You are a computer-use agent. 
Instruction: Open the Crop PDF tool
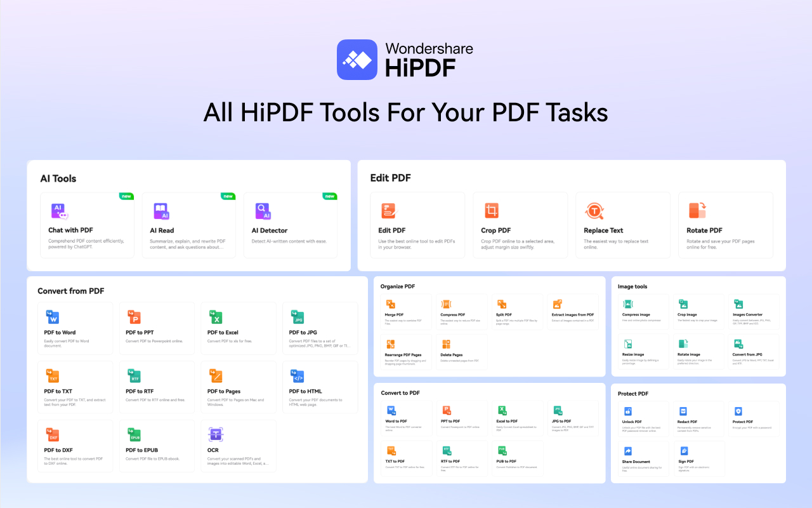[520, 225]
